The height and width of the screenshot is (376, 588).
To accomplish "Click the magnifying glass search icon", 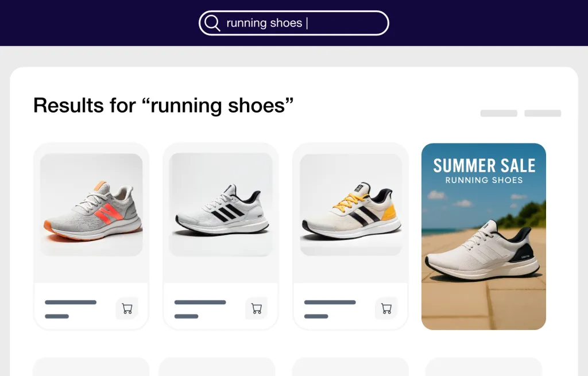I will pos(212,23).
